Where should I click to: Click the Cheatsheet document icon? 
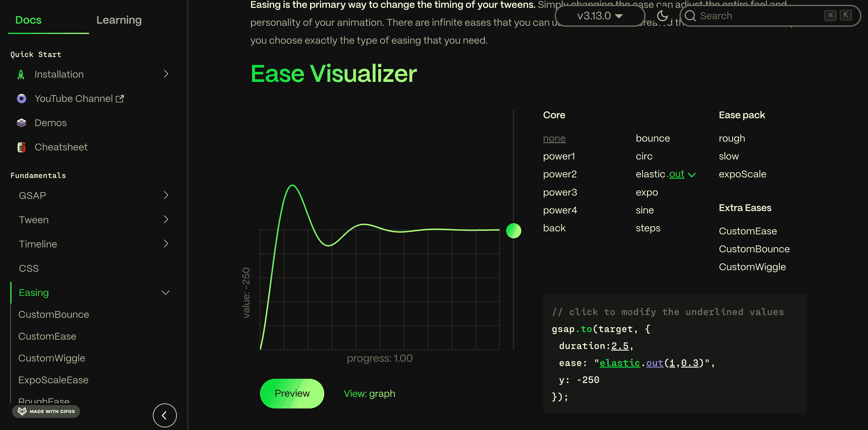[x=21, y=147]
